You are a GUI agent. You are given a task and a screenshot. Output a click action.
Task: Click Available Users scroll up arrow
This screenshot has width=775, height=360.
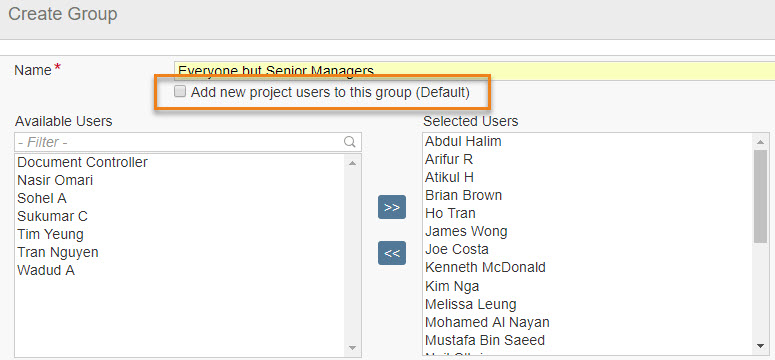tap(352, 163)
